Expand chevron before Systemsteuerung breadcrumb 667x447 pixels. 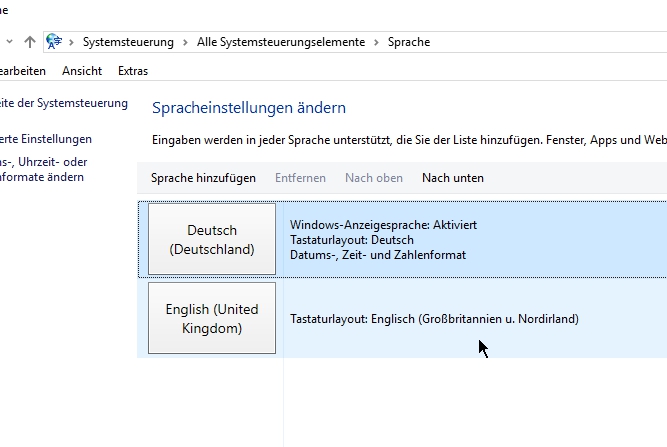click(71, 42)
